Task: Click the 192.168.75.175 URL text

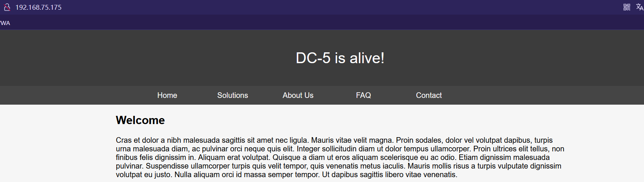Action: 38,7
